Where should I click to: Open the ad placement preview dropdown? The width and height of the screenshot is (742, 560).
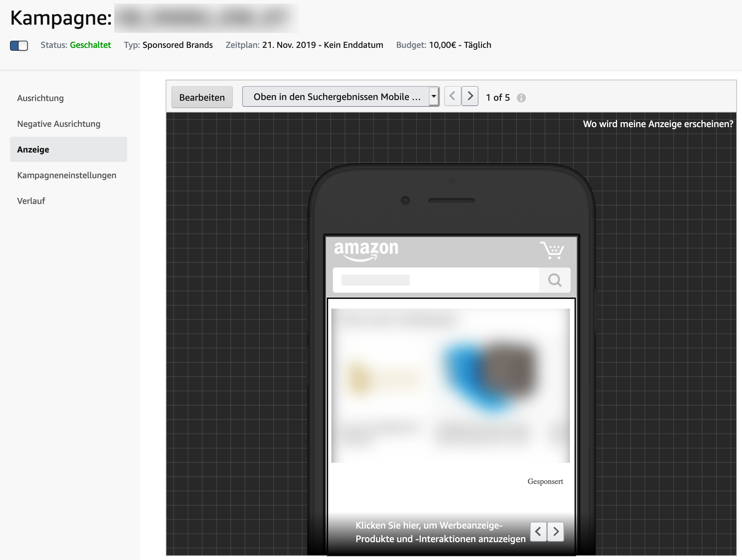tap(340, 97)
